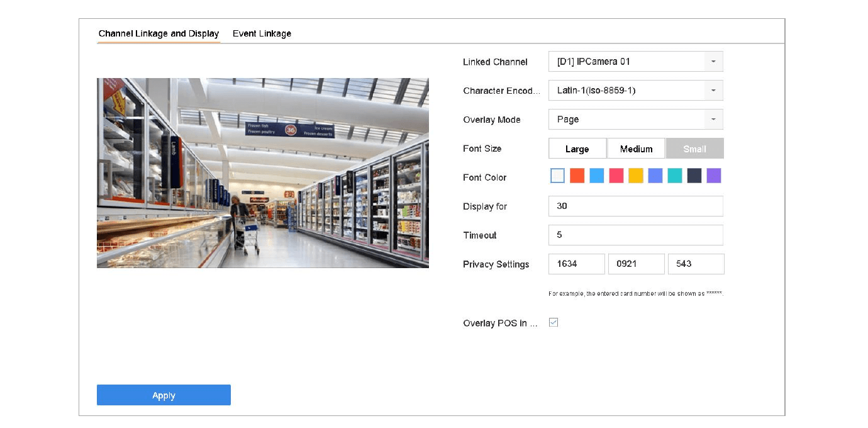This screenshot has height=428, width=868.
Task: Edit Privacy Settings field showing 1634
Action: tap(577, 264)
